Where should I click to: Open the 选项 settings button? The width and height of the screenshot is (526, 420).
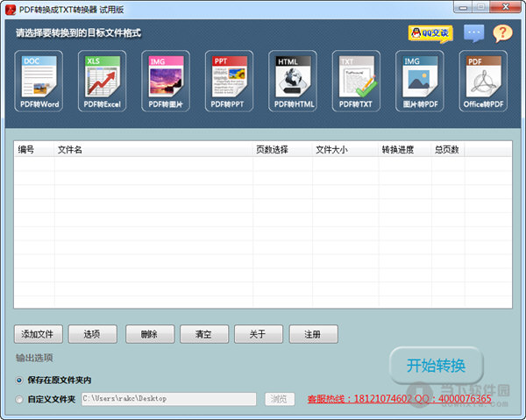[93, 334]
